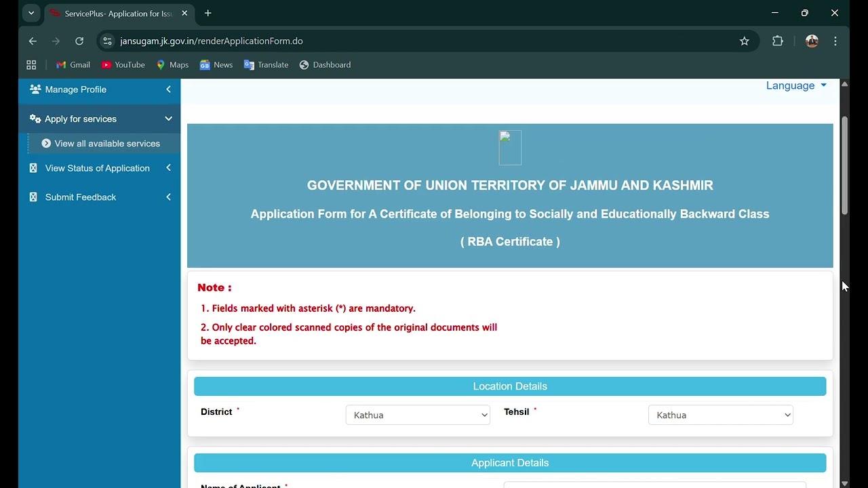Restore down the Chrome window
868x488 pixels.
(805, 13)
